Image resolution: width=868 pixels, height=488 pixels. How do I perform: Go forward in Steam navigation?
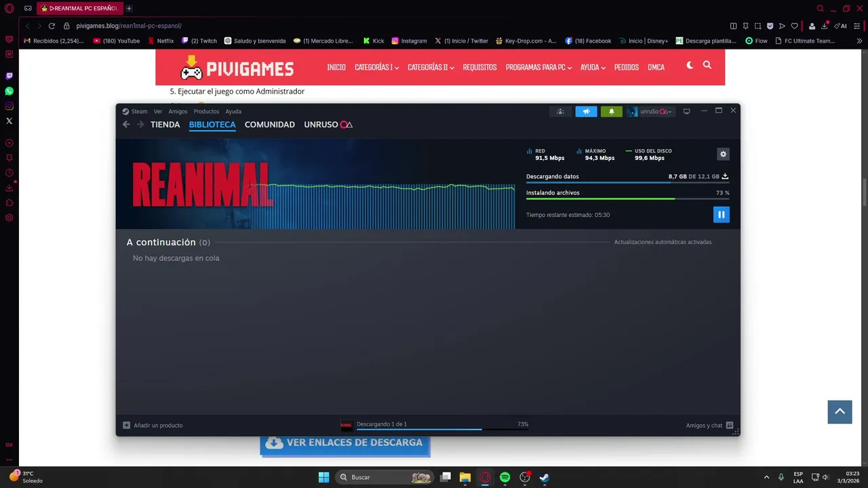140,124
